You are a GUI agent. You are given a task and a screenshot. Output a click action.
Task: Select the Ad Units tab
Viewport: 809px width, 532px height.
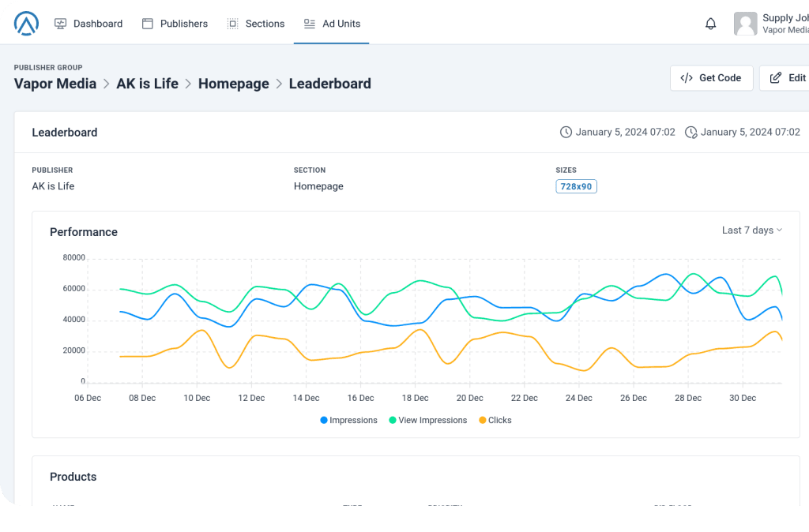(332, 24)
